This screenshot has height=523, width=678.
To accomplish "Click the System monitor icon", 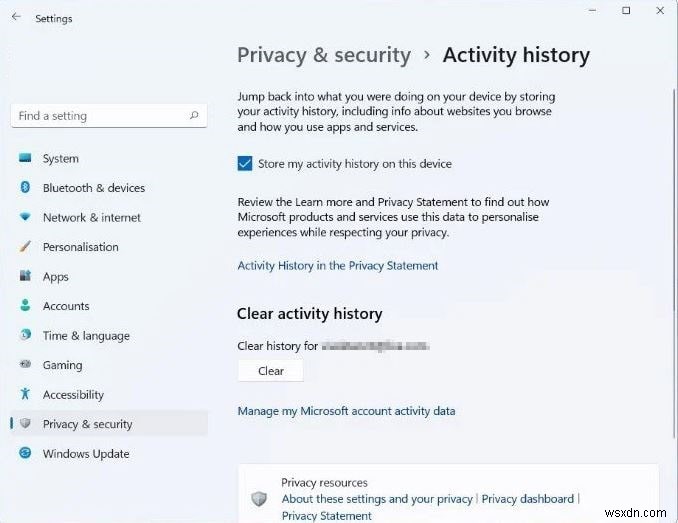I will [25, 158].
